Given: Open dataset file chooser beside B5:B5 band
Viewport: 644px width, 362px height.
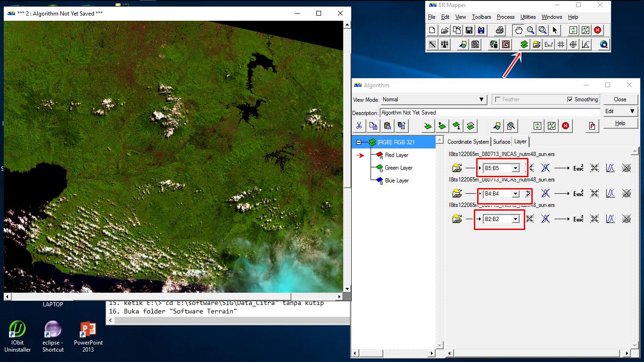Looking at the screenshot, I should (456, 168).
